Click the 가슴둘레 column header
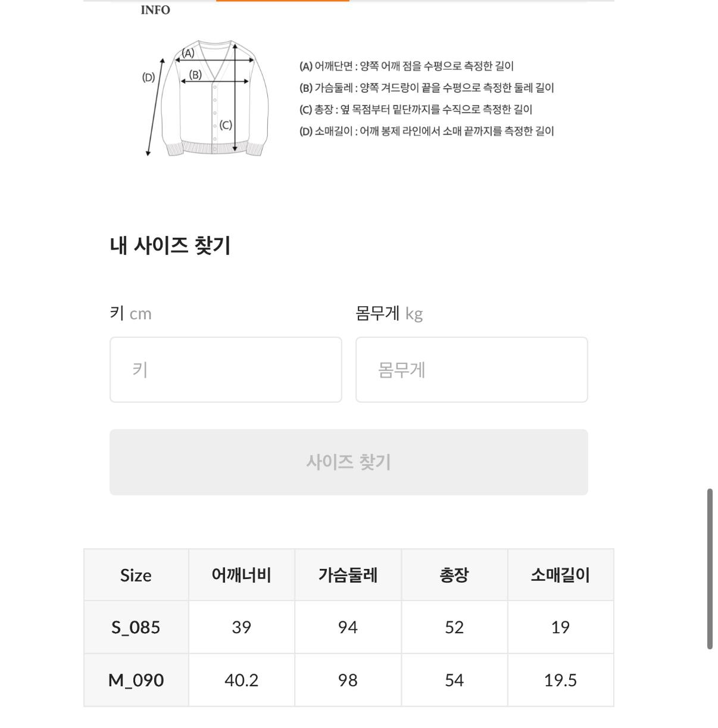 pyautogui.click(x=348, y=575)
